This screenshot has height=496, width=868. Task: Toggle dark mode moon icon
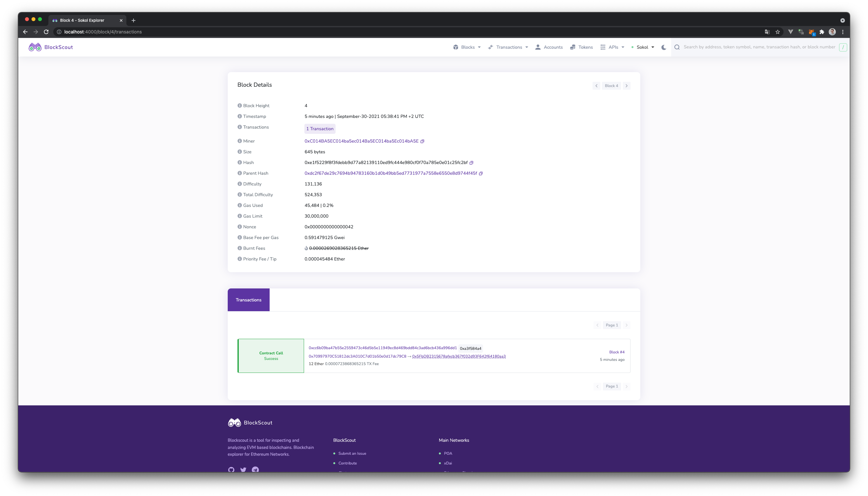coord(664,47)
